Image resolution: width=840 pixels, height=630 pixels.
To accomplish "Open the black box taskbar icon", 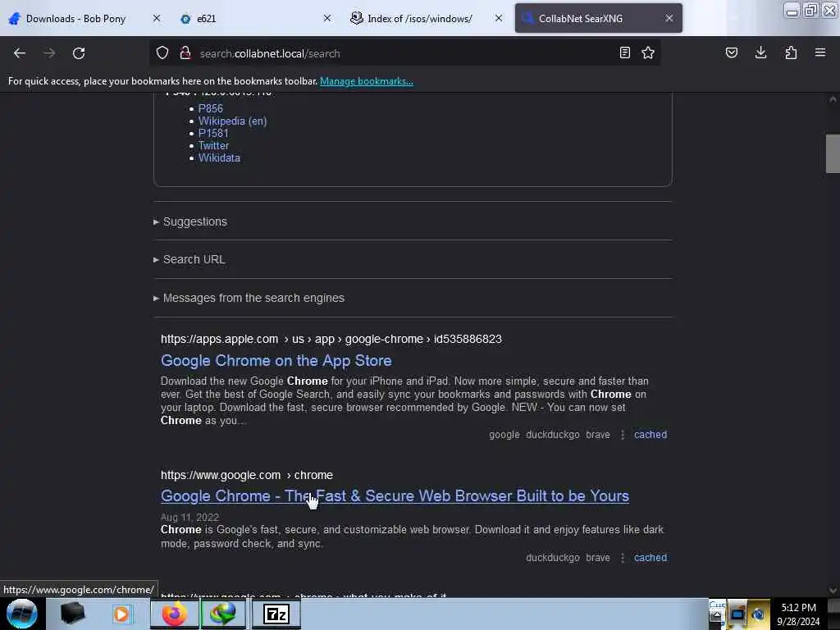I will pos(72,614).
